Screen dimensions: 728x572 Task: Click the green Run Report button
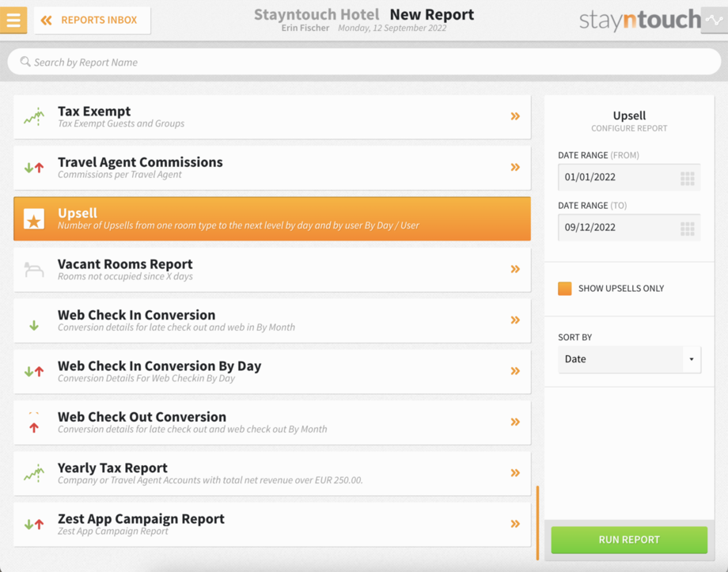coord(629,540)
